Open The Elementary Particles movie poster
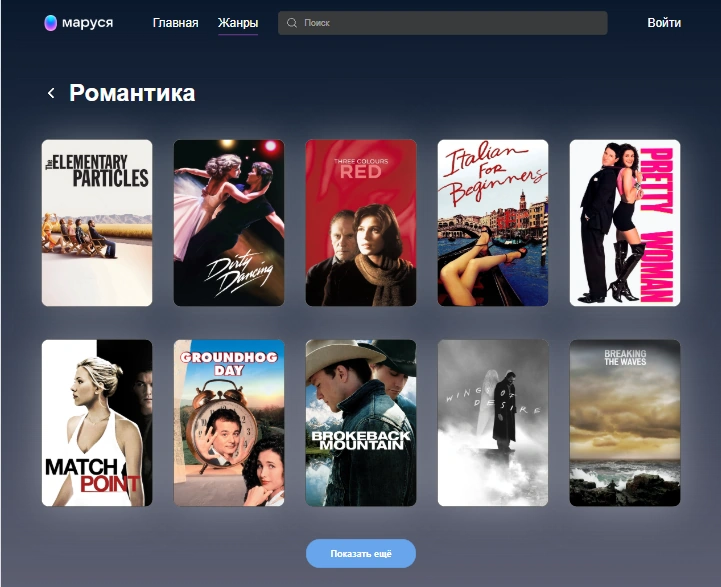The height and width of the screenshot is (587, 721). click(x=97, y=223)
